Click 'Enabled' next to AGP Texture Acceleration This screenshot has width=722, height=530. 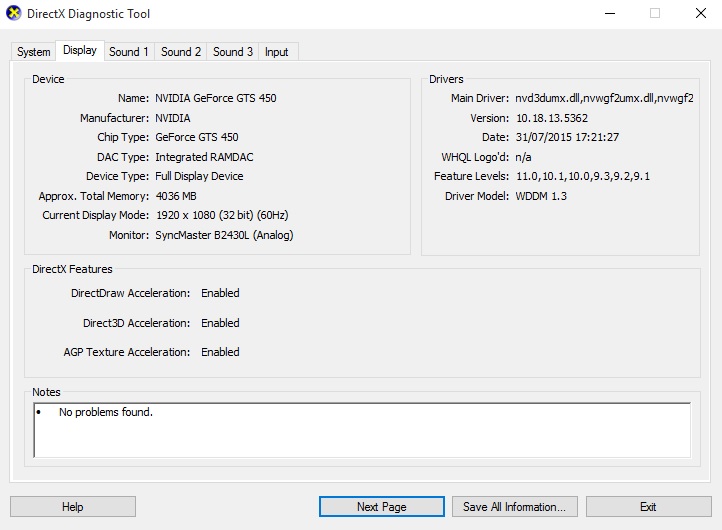pos(220,352)
